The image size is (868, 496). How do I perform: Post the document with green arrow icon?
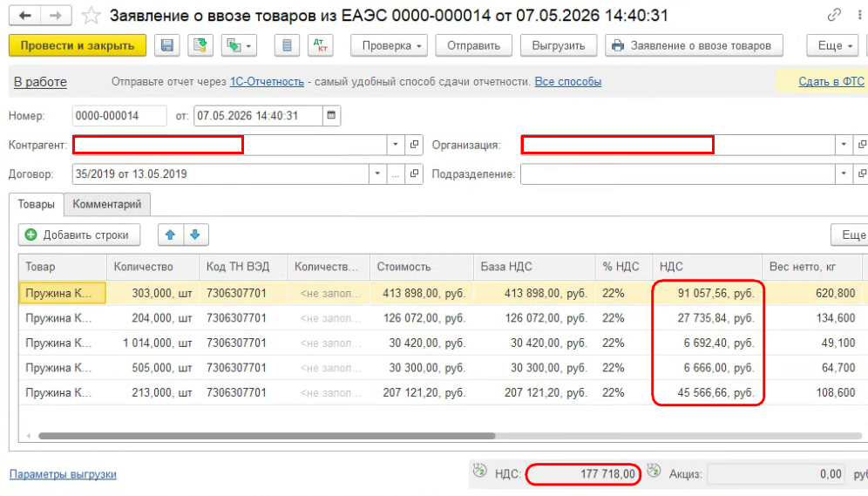[200, 45]
